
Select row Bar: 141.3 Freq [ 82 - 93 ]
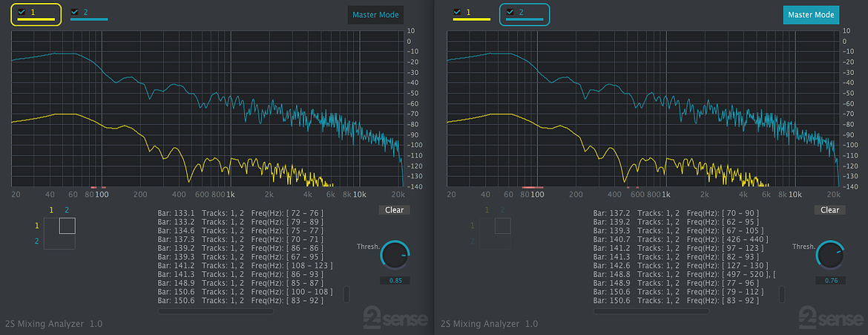pyautogui.click(x=676, y=257)
